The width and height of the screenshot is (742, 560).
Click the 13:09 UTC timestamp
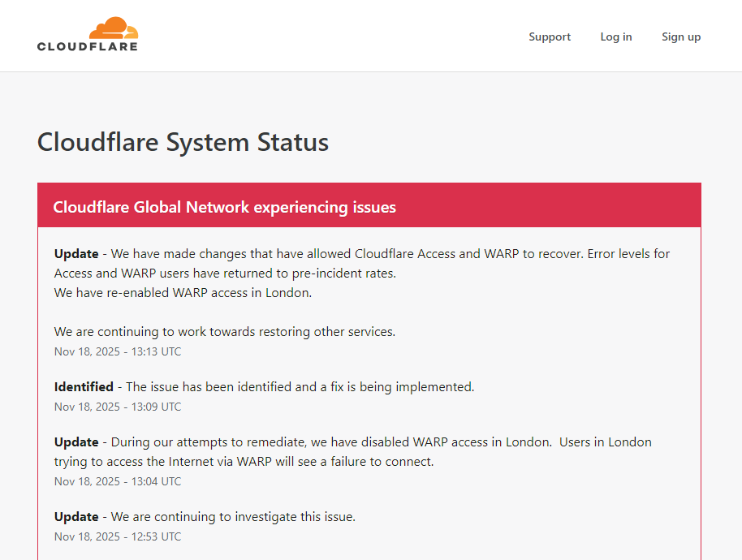[118, 407]
